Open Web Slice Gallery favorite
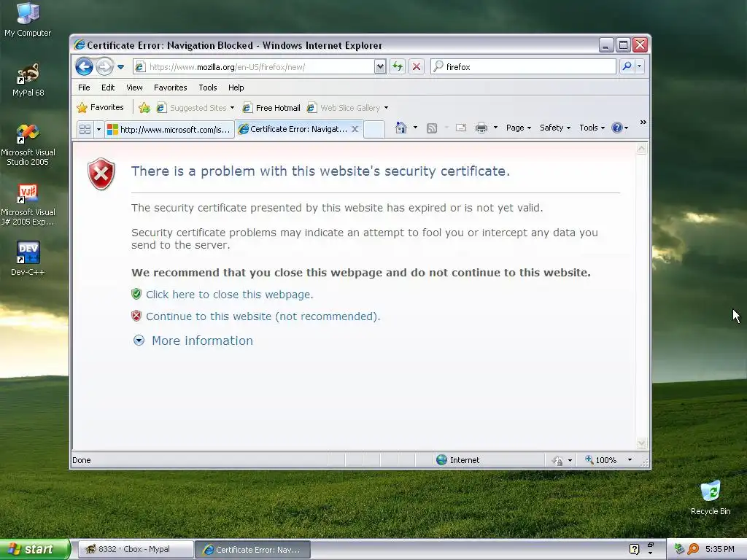This screenshot has width=747, height=560. (344, 108)
